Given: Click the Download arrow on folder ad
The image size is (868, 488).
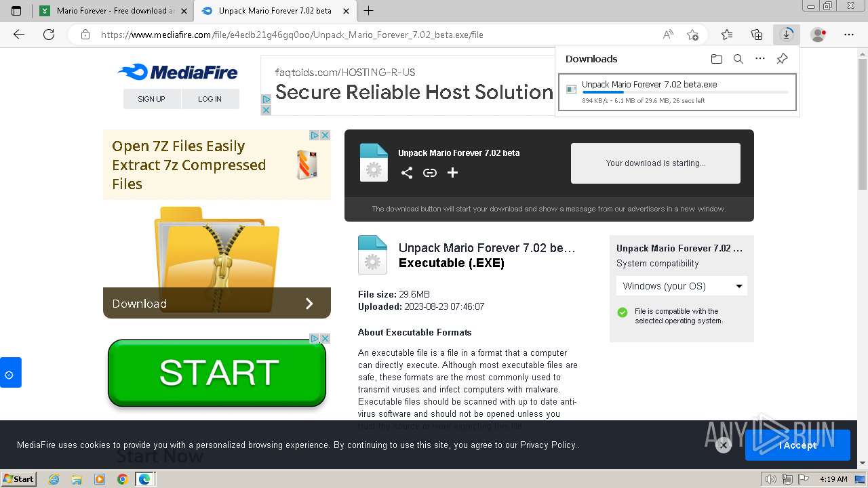Looking at the screenshot, I should coord(309,304).
